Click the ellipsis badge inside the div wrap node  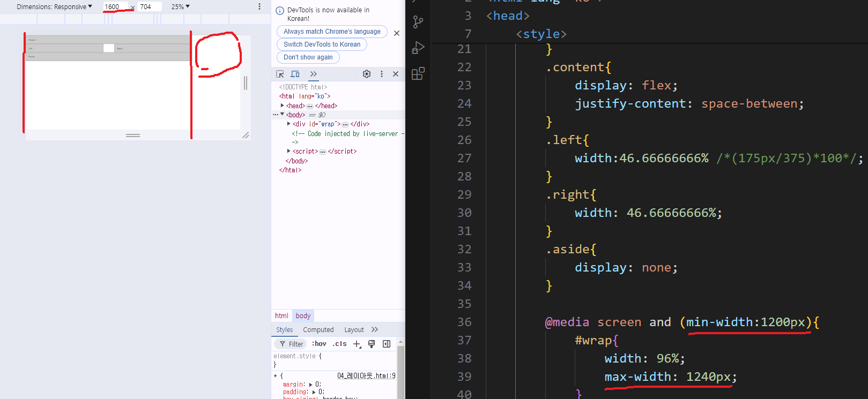345,124
